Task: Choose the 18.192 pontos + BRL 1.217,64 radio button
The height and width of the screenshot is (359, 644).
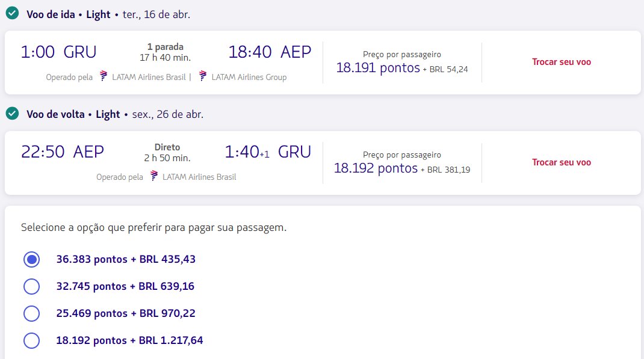Action: tap(32, 340)
